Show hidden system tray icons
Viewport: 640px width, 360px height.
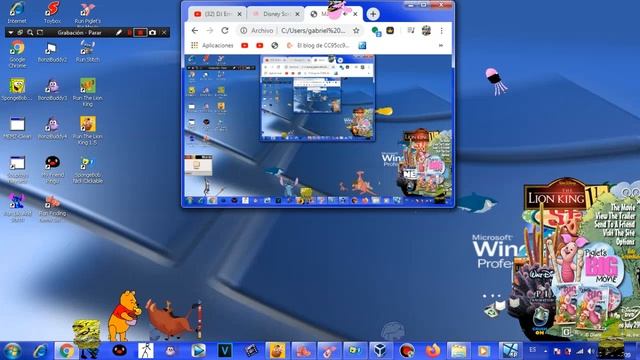tap(545, 351)
